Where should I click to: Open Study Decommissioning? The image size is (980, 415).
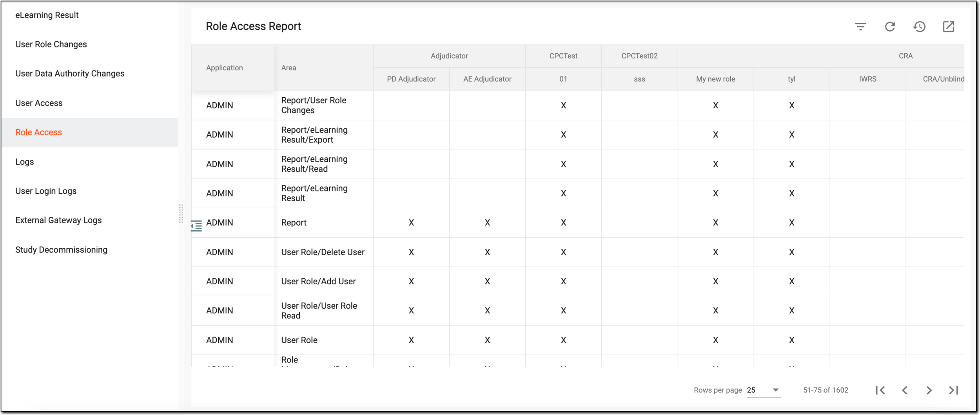coord(61,250)
